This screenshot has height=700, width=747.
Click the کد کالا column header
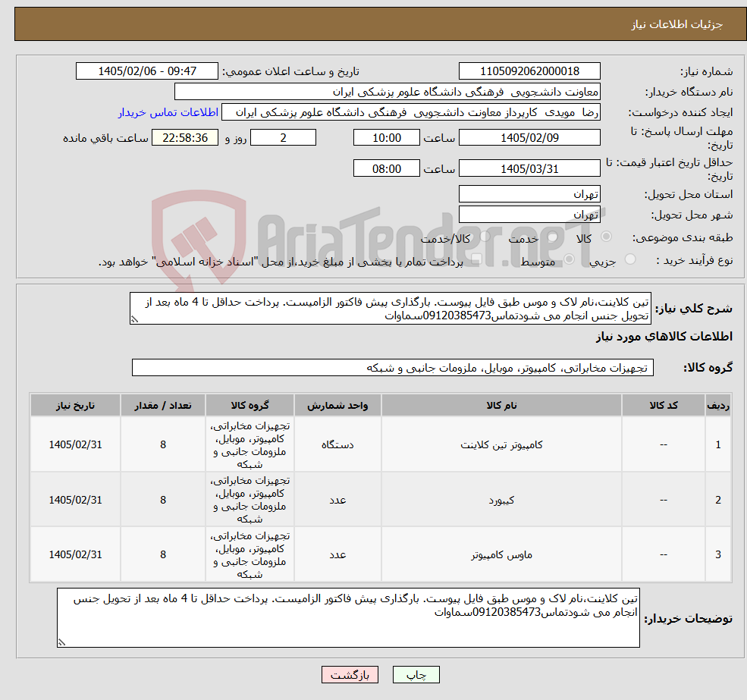click(663, 405)
